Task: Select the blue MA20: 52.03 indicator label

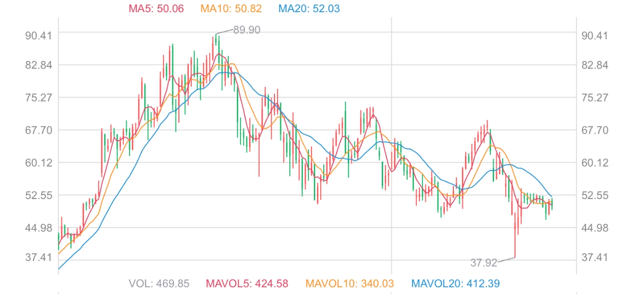Action: (x=309, y=9)
